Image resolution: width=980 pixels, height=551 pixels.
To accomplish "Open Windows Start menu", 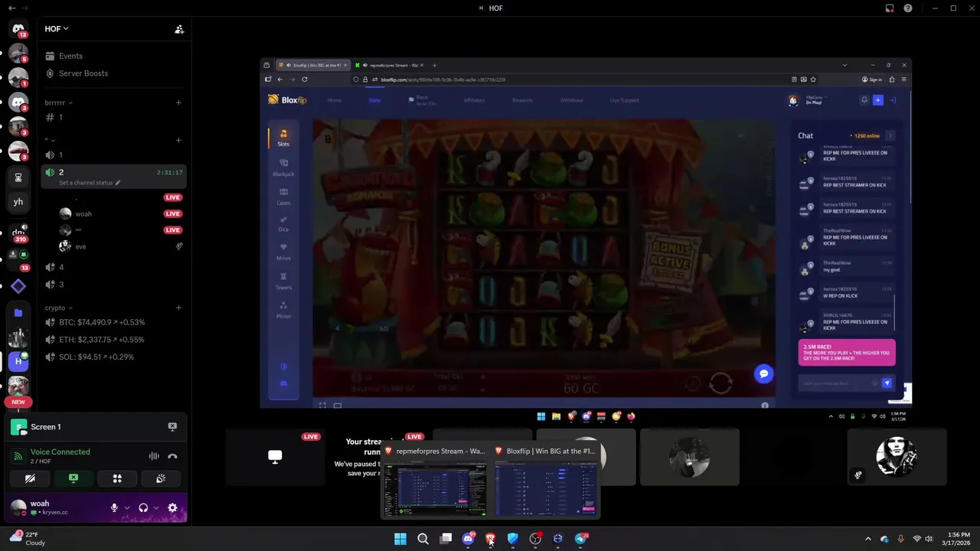I will (x=400, y=539).
